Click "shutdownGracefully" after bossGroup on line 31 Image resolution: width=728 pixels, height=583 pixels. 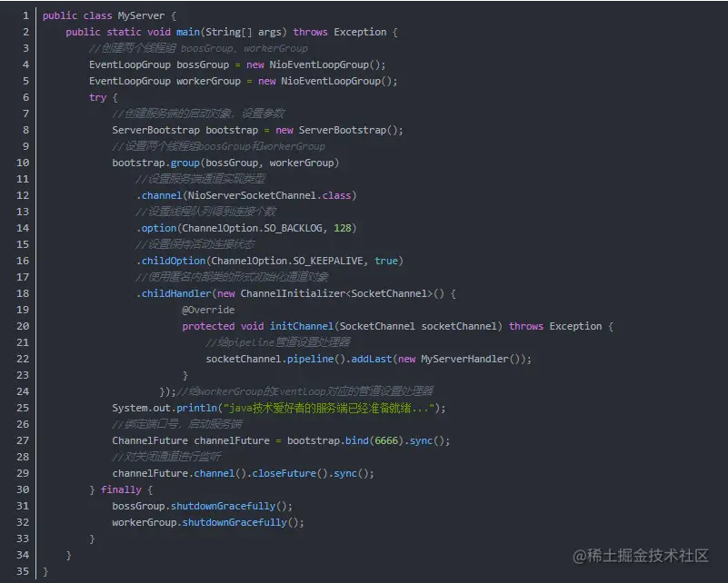point(223,506)
